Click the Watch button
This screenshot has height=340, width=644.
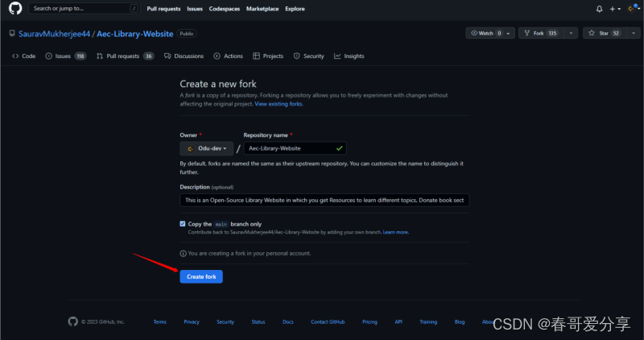coord(490,33)
